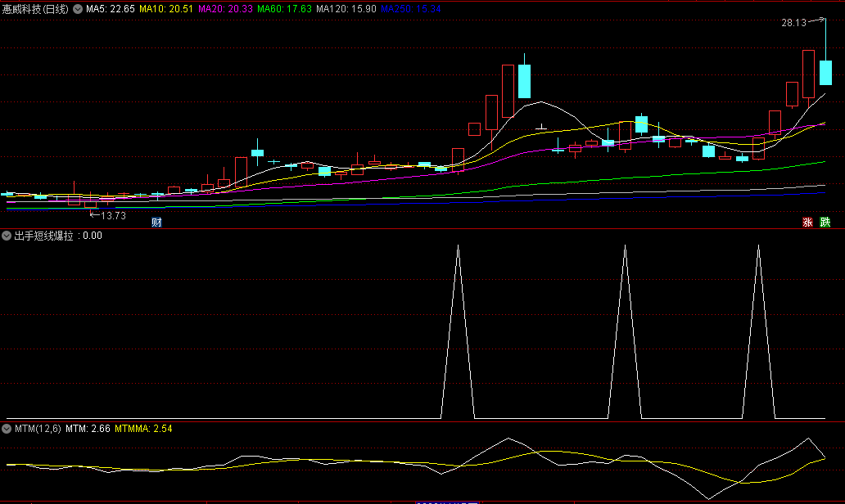Click the 财 marker icon below the candles

point(156,222)
